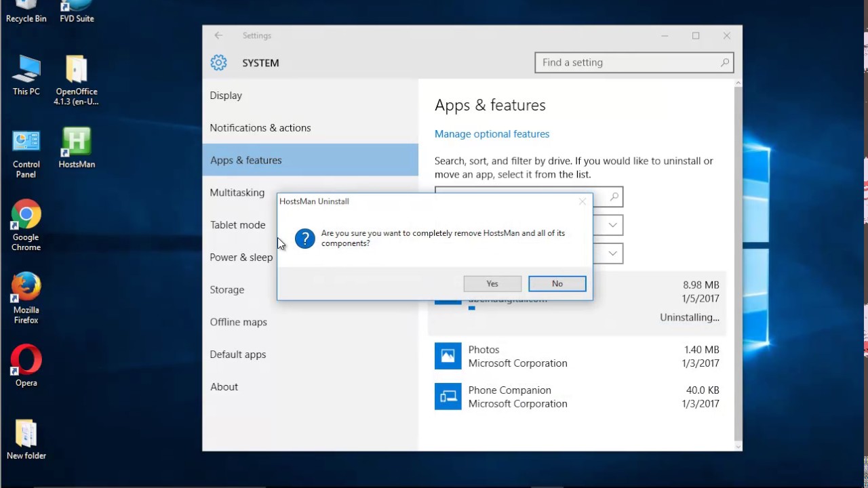Click the uninstall progress bar

pyautogui.click(x=472, y=308)
